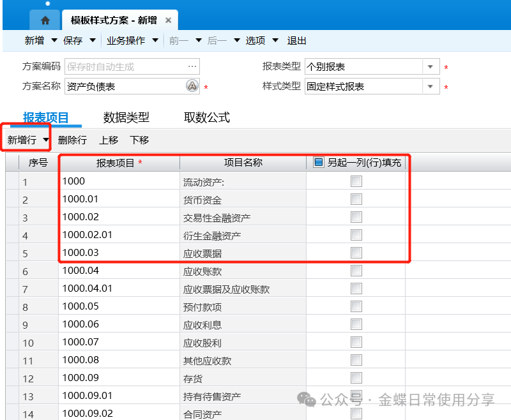Image resolution: width=511 pixels, height=420 pixels.
Task: Click the 方案名称 input field
Action: pos(125,86)
